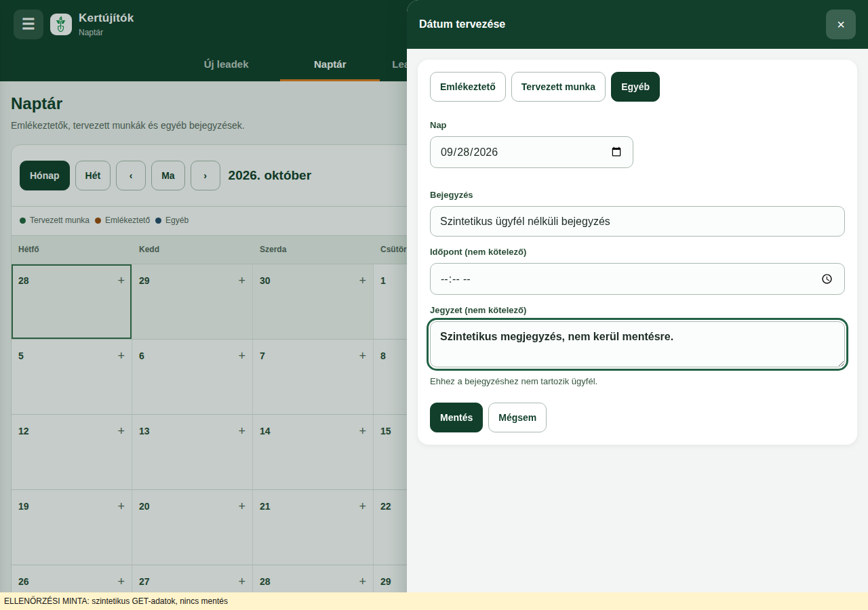Open the Naptár tab
Screen dimensions: 868x610
[330, 64]
